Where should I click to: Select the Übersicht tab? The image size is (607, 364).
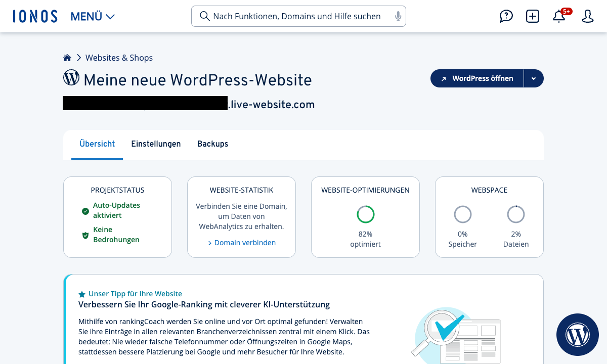click(x=97, y=144)
